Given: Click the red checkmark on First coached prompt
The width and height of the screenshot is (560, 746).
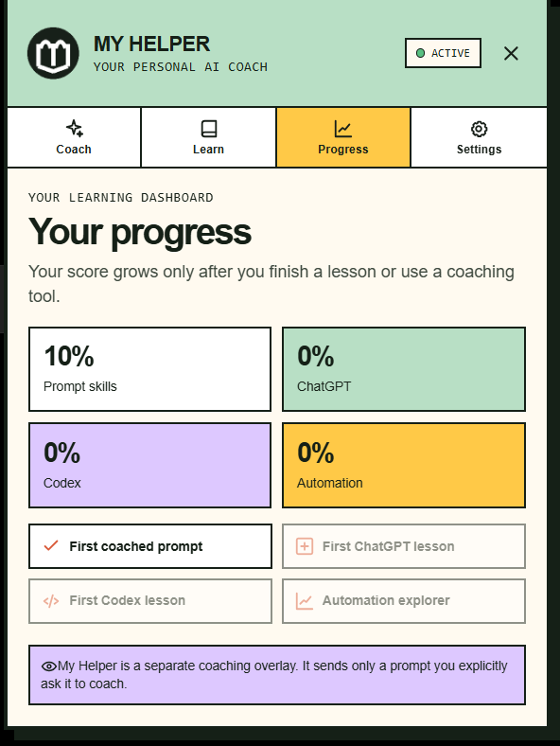Looking at the screenshot, I should (x=51, y=545).
